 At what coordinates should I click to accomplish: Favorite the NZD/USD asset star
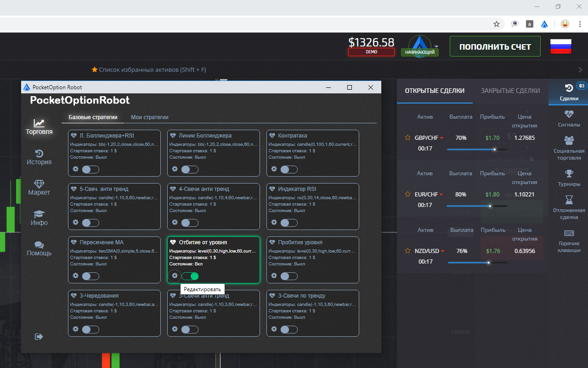pos(407,251)
